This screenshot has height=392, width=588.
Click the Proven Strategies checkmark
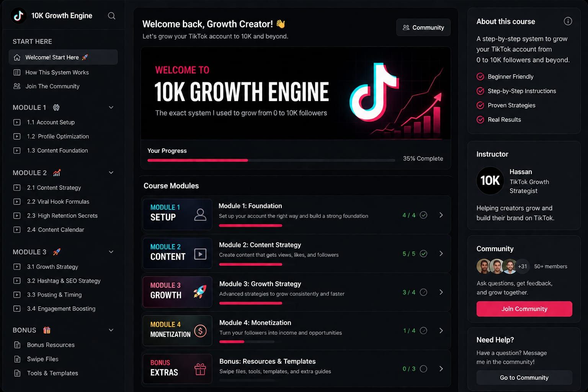[x=480, y=105]
